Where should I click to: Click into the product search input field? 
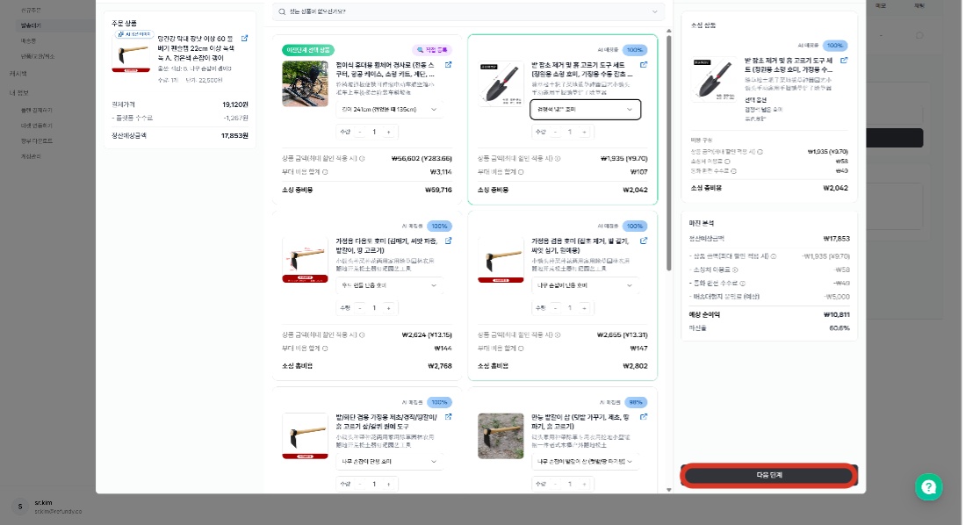tap(468, 12)
